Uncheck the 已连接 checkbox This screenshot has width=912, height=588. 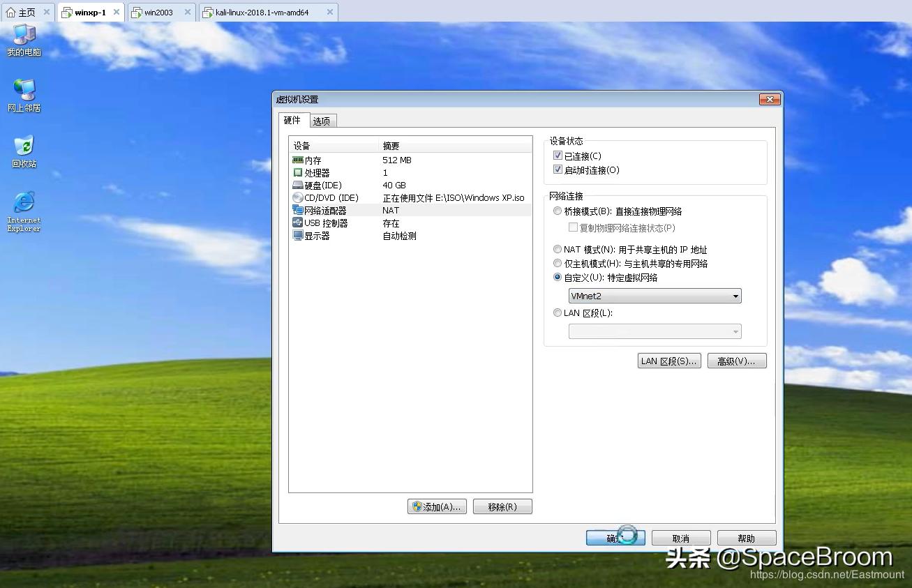[558, 155]
